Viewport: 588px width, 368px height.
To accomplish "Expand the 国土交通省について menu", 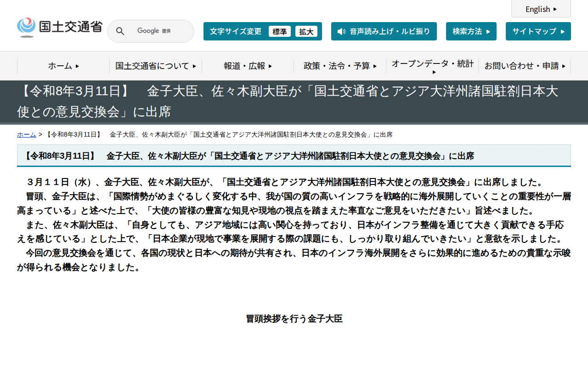I will pyautogui.click(x=156, y=66).
